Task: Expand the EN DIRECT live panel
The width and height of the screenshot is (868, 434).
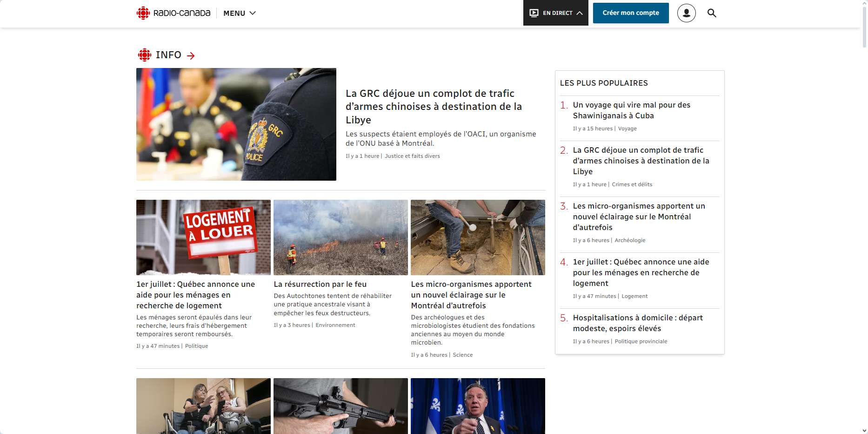Action: (555, 13)
